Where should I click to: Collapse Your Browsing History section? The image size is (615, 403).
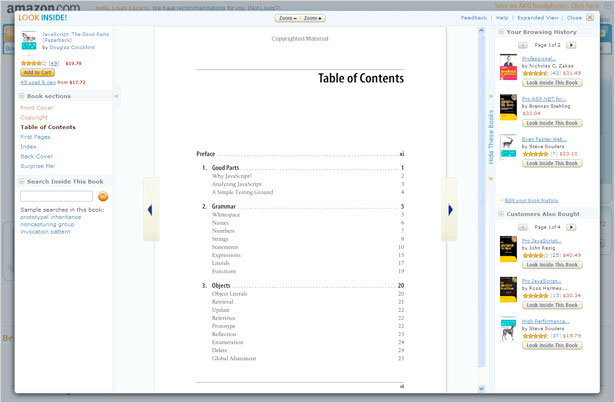[501, 32]
